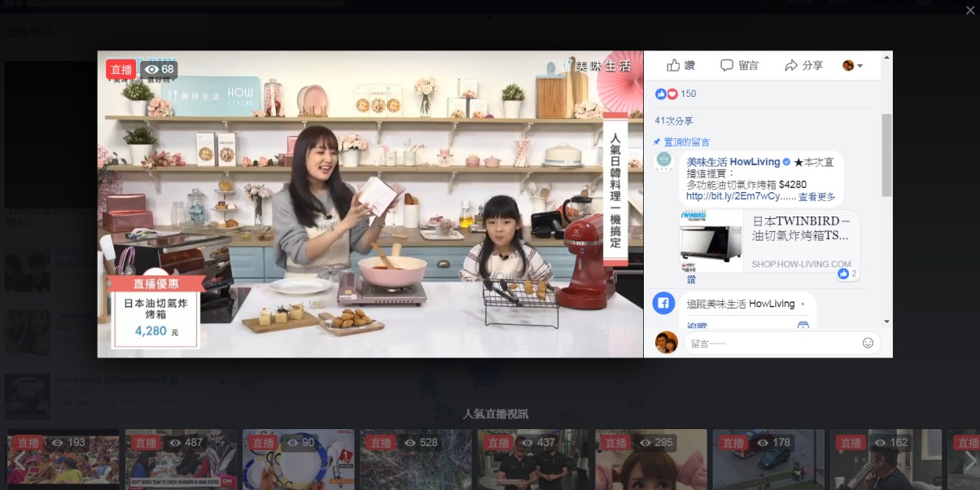This screenshot has width=980, height=490.
Task: Like the pinned comment using 讚 below the preview
Action: pyautogui.click(x=691, y=279)
